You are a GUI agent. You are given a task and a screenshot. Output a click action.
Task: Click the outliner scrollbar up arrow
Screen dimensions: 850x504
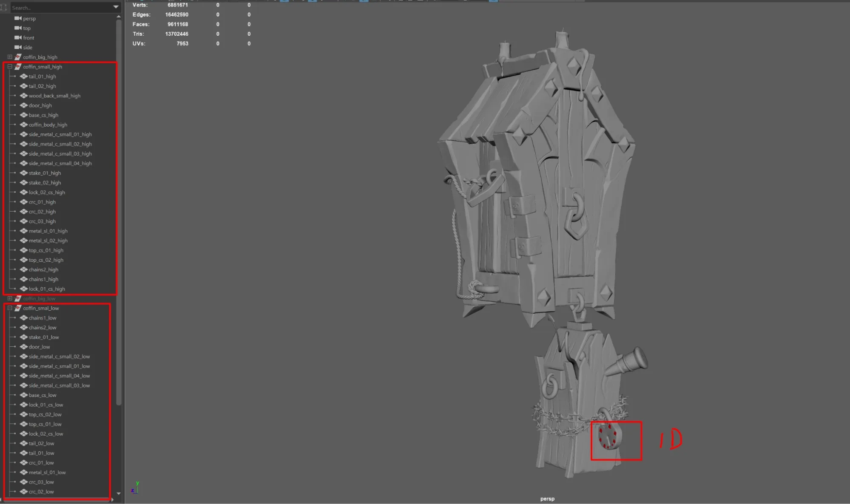(x=119, y=17)
